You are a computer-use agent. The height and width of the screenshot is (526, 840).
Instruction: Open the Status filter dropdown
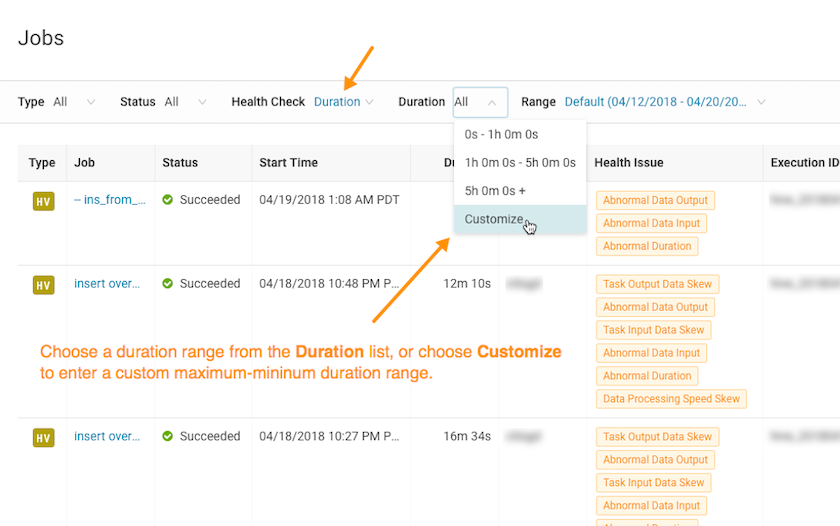point(185,102)
